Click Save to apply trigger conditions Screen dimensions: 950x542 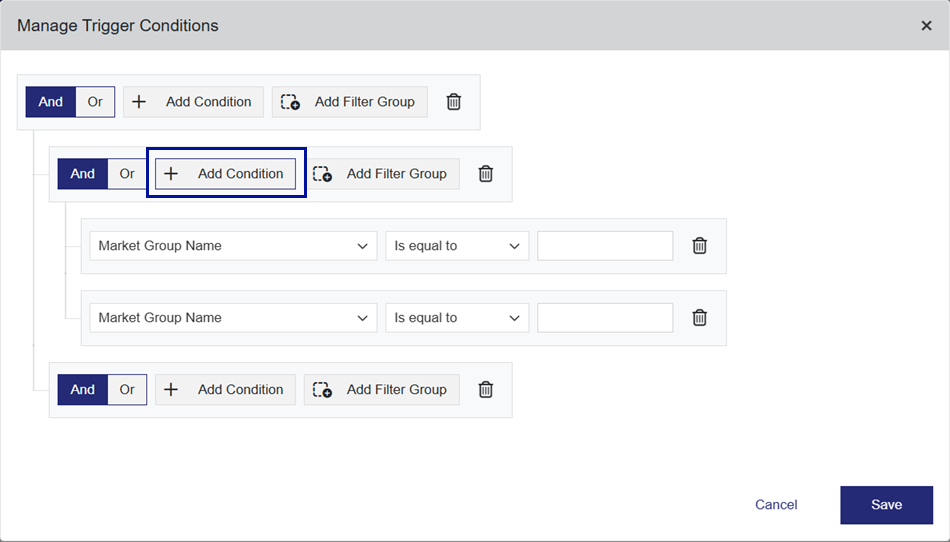886,505
